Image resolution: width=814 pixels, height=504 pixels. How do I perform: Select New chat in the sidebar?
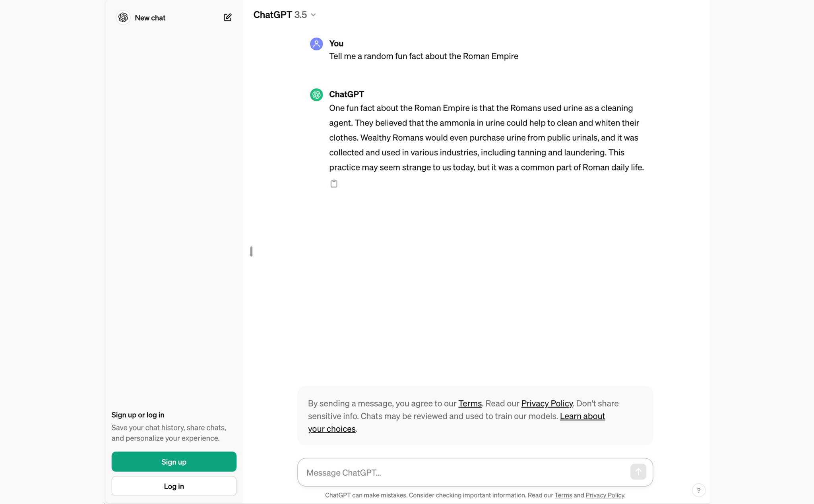pyautogui.click(x=150, y=18)
